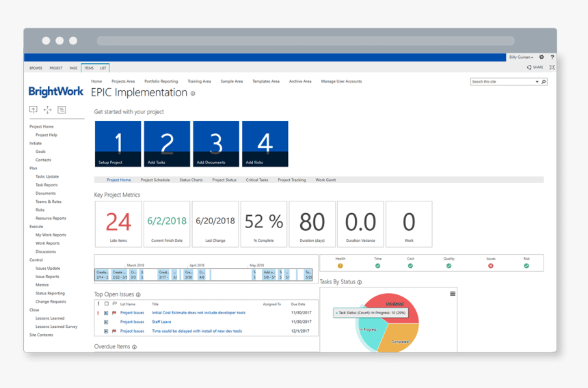Open the Work Gantt view tab
The height and width of the screenshot is (388, 588).
[325, 180]
